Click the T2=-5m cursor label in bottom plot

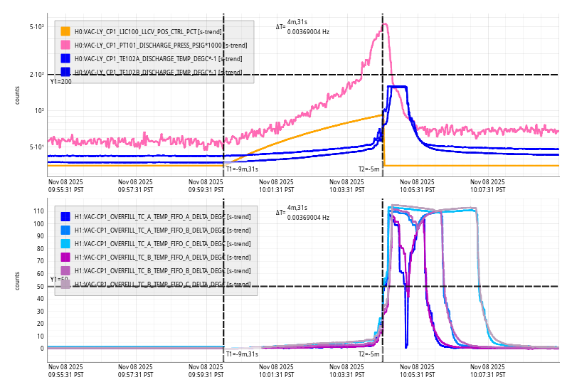pyautogui.click(x=369, y=354)
